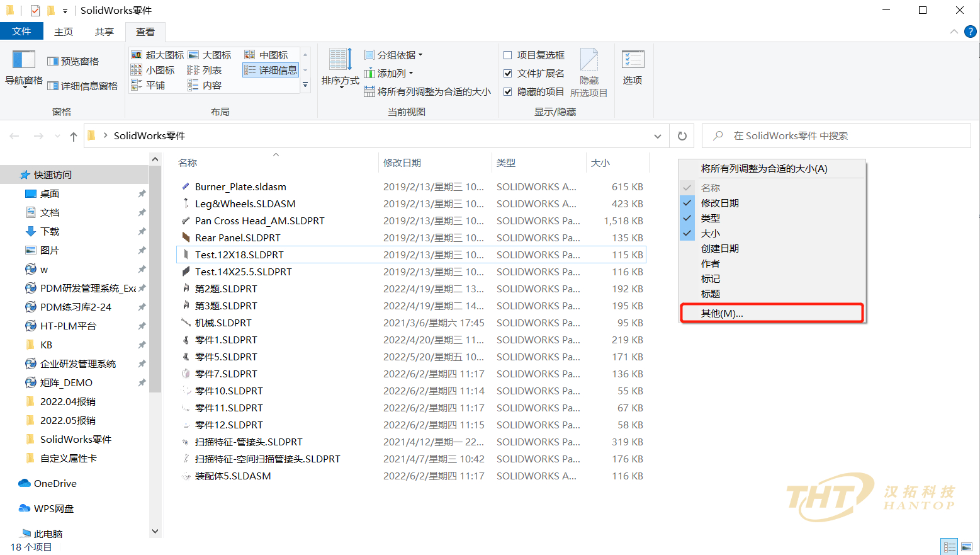Click the search box for SolidWorks零件

click(x=836, y=136)
